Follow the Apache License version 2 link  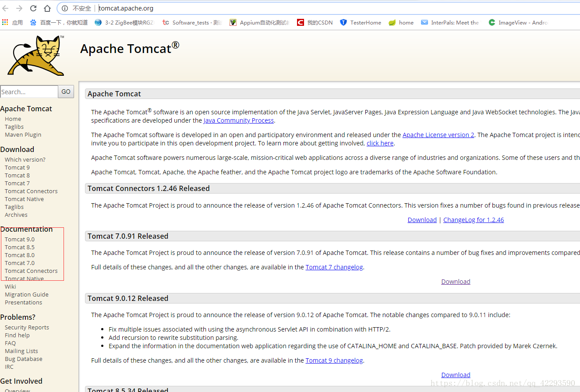438,134
